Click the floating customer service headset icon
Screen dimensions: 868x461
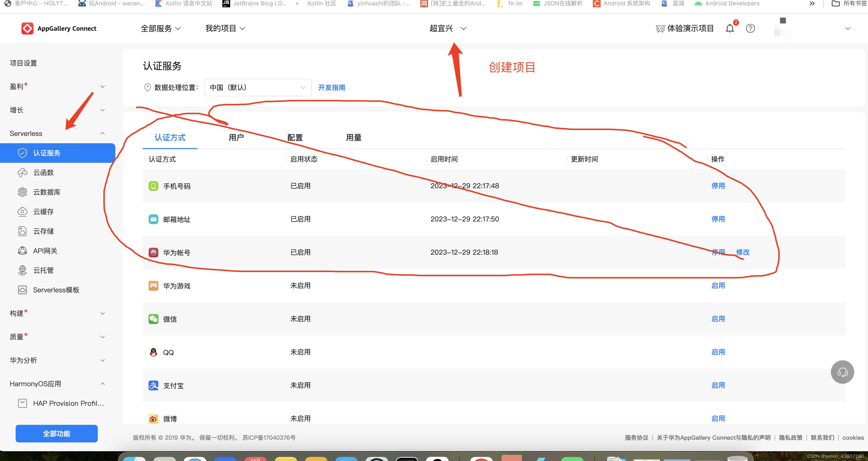(x=842, y=372)
